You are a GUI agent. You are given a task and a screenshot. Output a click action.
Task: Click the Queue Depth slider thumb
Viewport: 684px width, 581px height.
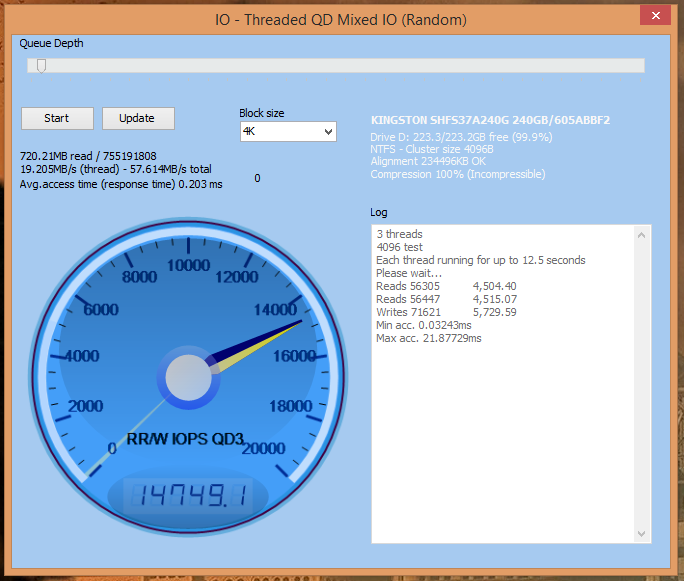[41, 66]
